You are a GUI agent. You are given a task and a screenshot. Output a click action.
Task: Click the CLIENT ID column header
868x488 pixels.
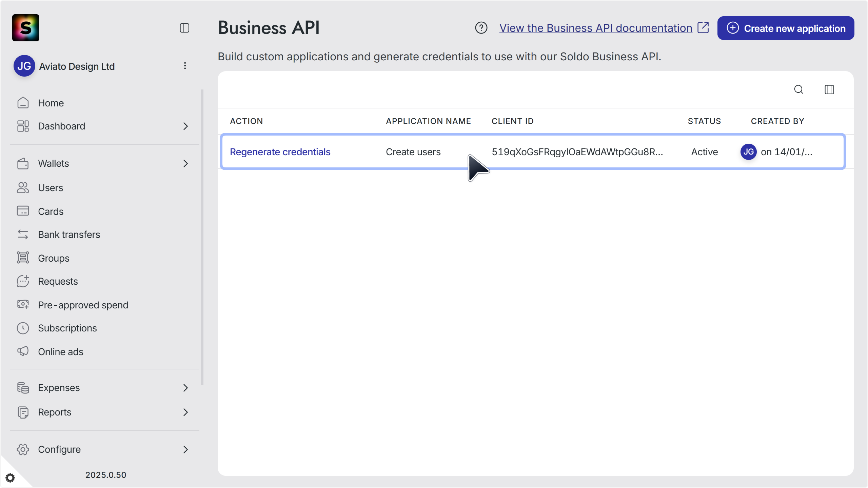[x=513, y=121]
